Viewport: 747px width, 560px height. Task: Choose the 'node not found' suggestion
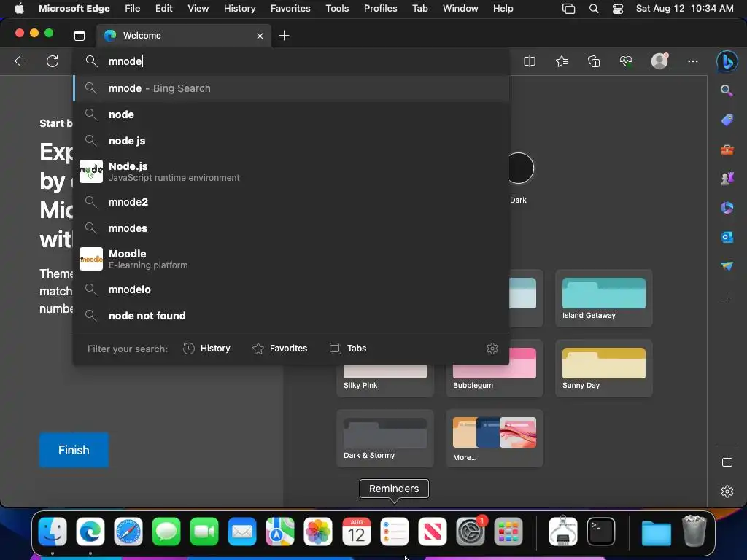[291, 316]
